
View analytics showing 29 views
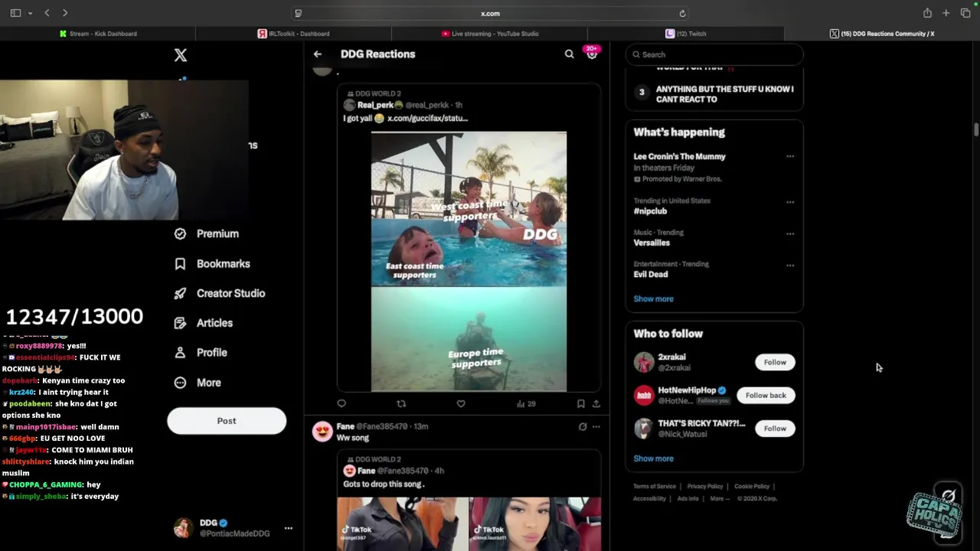[x=526, y=403]
